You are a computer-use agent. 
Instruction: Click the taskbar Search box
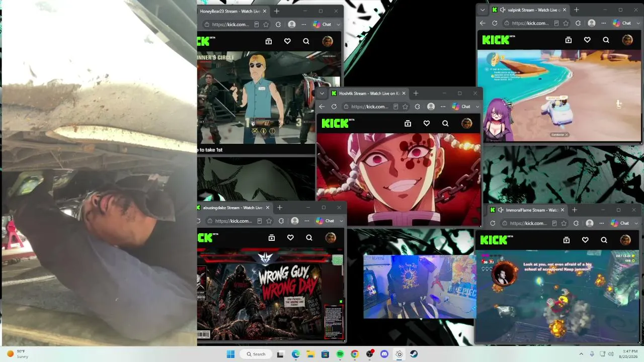coord(256,354)
